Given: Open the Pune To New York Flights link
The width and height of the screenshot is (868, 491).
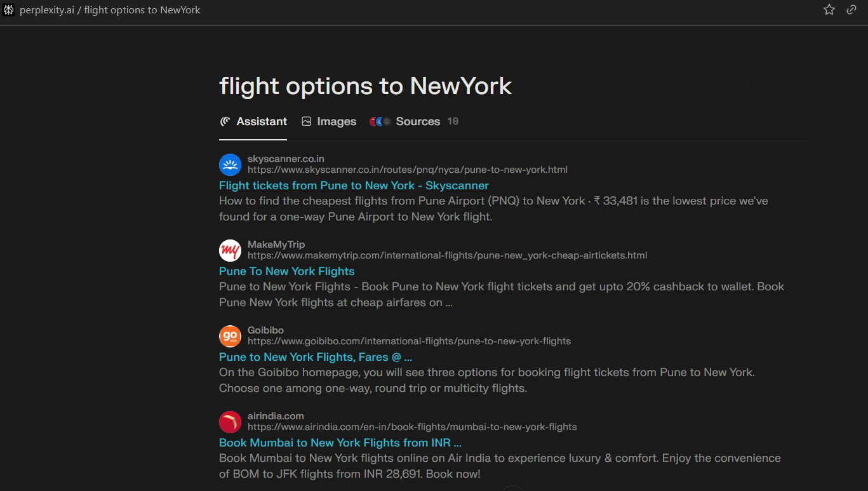Looking at the screenshot, I should (286, 271).
